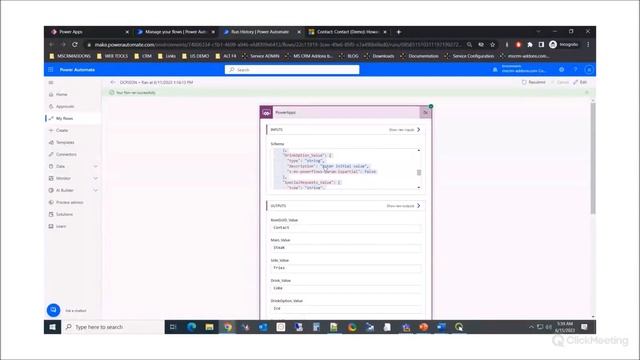
Task: Expand the Monitor section chevron
Action: point(96,178)
